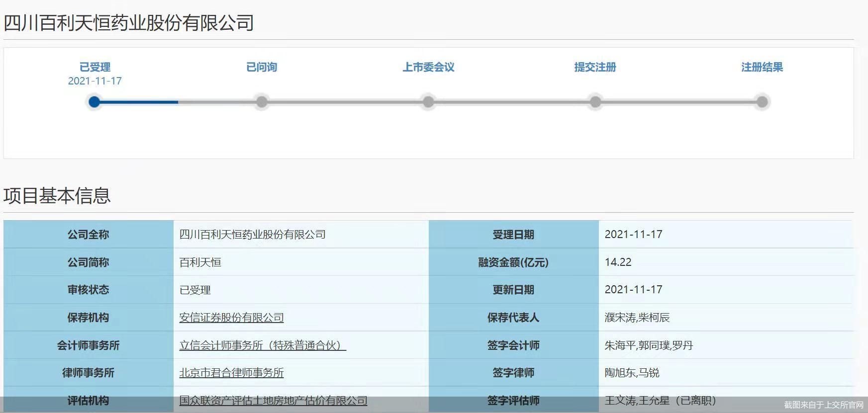Select the 注册结果 stage label

click(x=762, y=67)
